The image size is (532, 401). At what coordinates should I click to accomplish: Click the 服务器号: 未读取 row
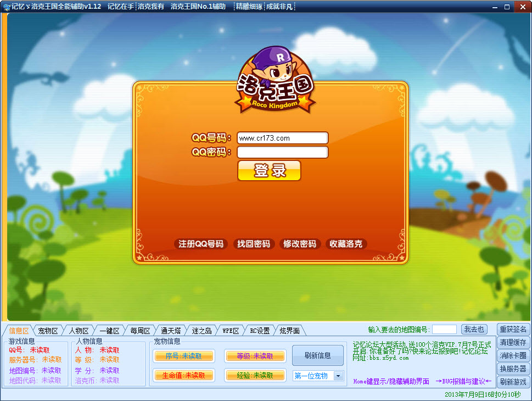point(35,360)
